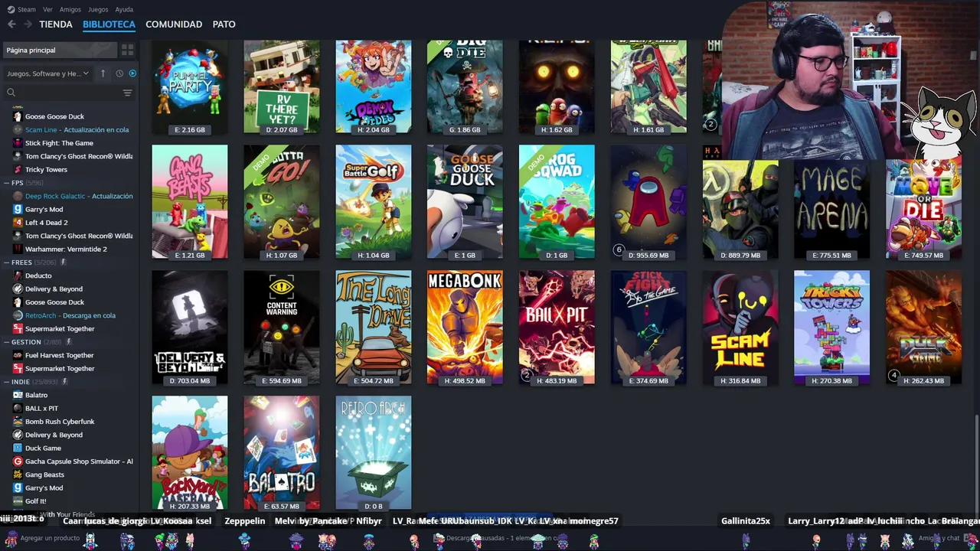
Task: Open Juegos, Software filter dropdown
Action: click(47, 73)
